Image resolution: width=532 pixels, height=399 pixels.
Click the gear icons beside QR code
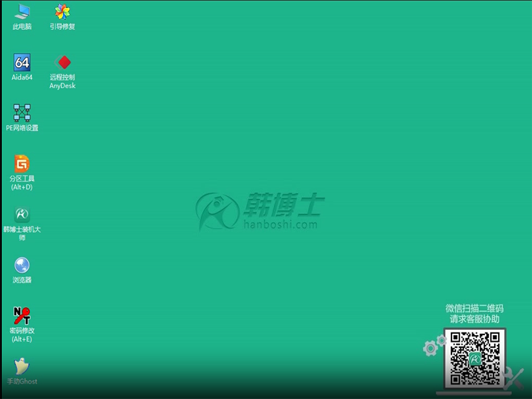434,345
